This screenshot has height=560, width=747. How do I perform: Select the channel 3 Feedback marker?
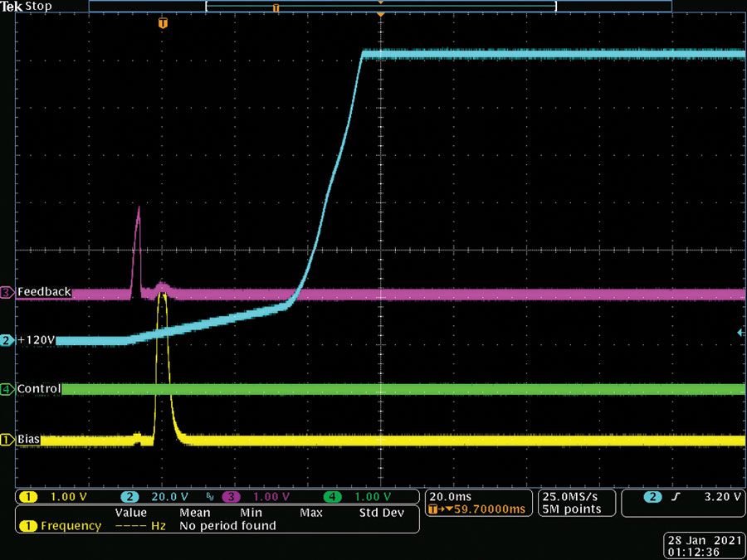click(x=7, y=291)
